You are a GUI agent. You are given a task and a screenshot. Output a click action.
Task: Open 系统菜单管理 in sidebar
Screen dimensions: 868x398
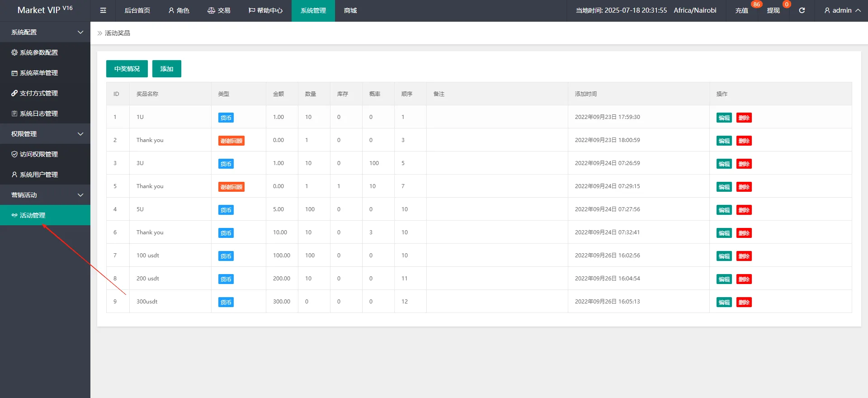point(35,73)
